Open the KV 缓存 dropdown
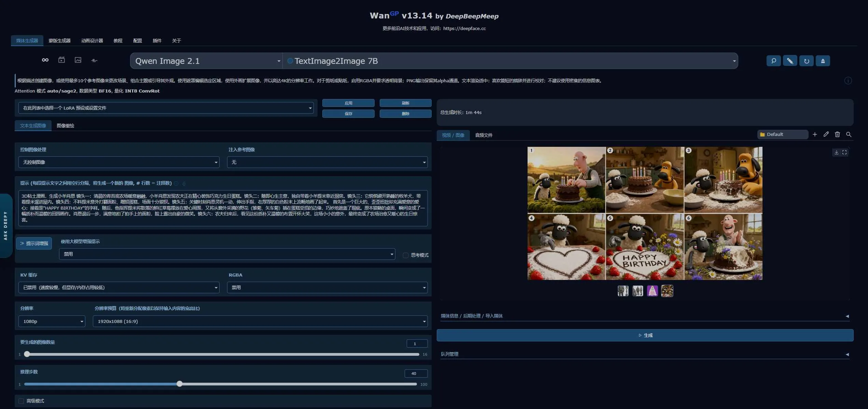The height and width of the screenshot is (409, 868). [x=119, y=287]
